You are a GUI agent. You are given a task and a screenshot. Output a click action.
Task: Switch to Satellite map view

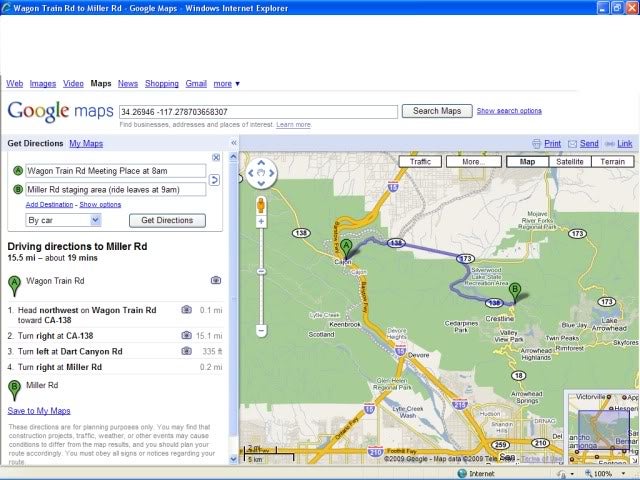[569, 161]
